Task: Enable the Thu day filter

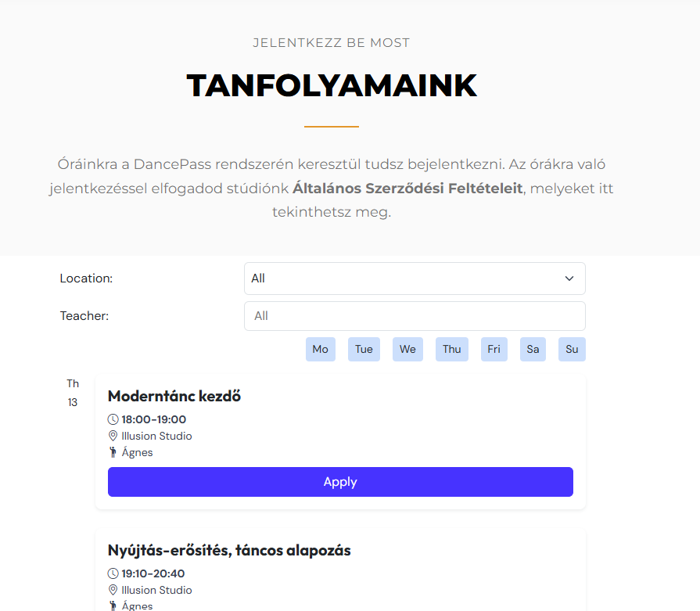Action: 452,350
